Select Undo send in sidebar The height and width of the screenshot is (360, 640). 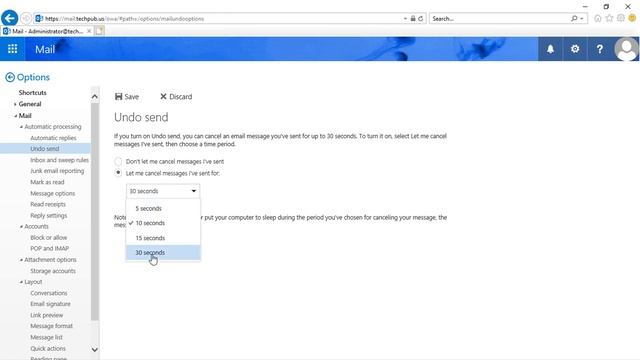click(x=45, y=149)
